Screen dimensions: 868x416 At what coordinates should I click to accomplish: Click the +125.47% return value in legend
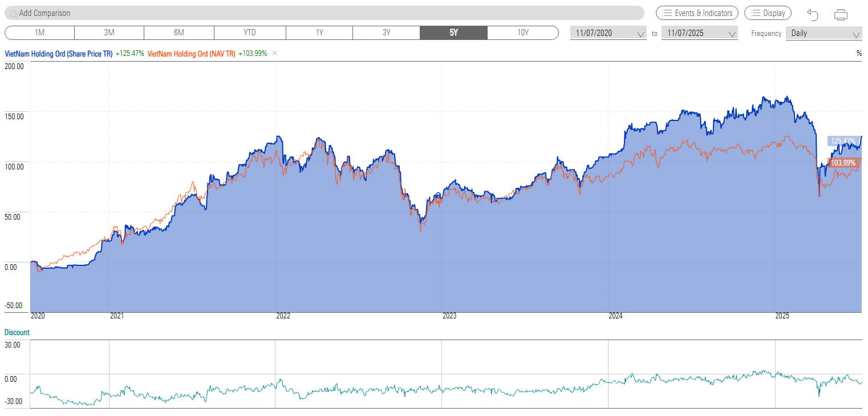tap(129, 53)
